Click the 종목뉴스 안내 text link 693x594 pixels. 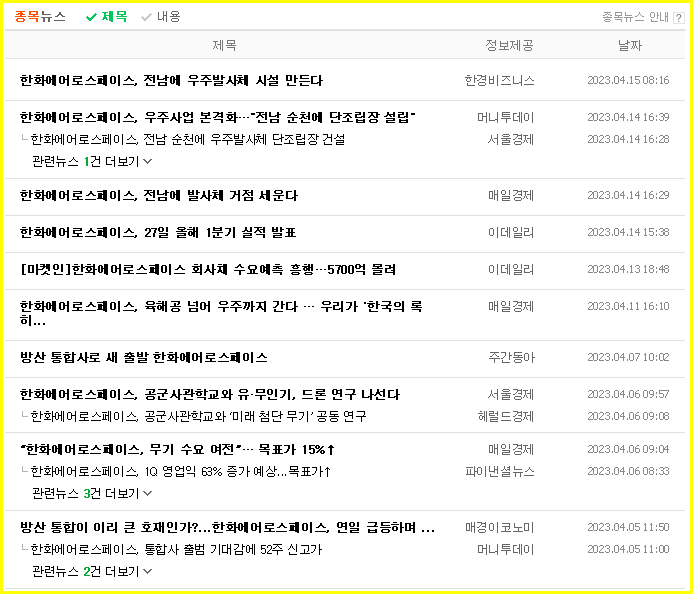click(636, 17)
